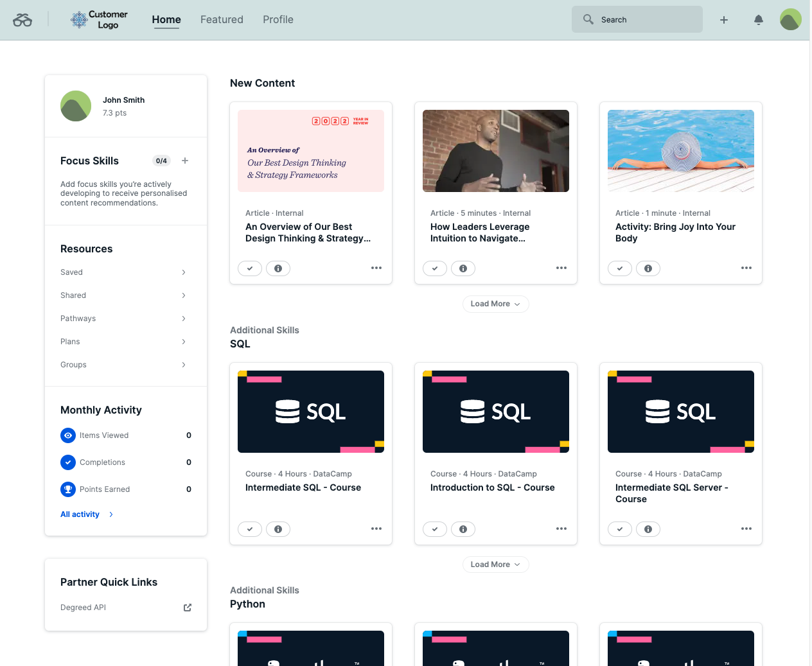Screen dimensions: 812x666
Task: Open more options for Activity: Bring Joy card
Action: tap(746, 268)
